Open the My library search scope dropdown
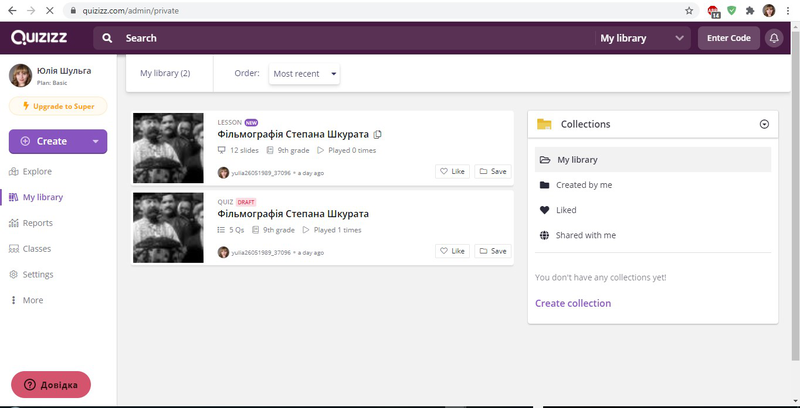Viewport: 800px width, 408px height. click(643, 38)
